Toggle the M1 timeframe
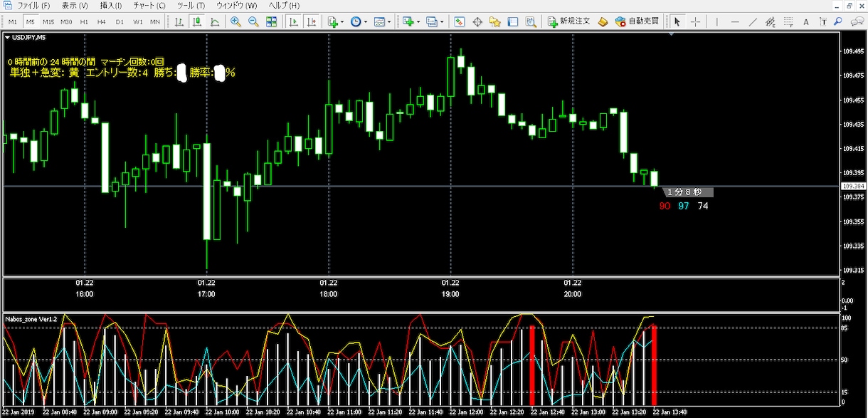The image size is (868, 418). click(x=13, y=21)
